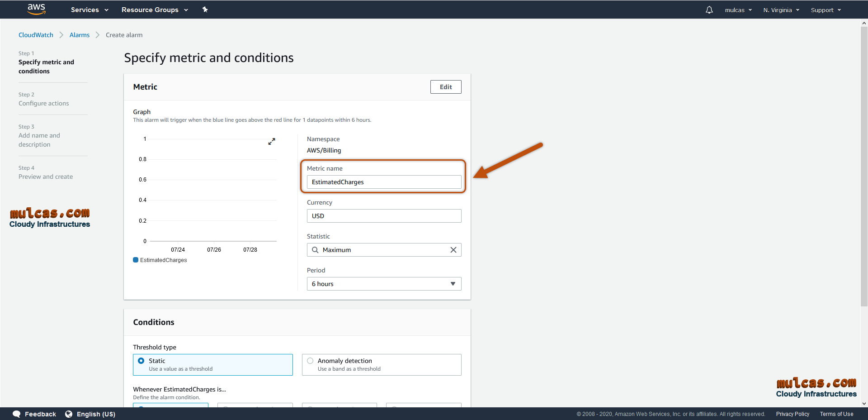Image resolution: width=868 pixels, height=420 pixels.
Task: Open the Resource Groups menu
Action: click(154, 10)
